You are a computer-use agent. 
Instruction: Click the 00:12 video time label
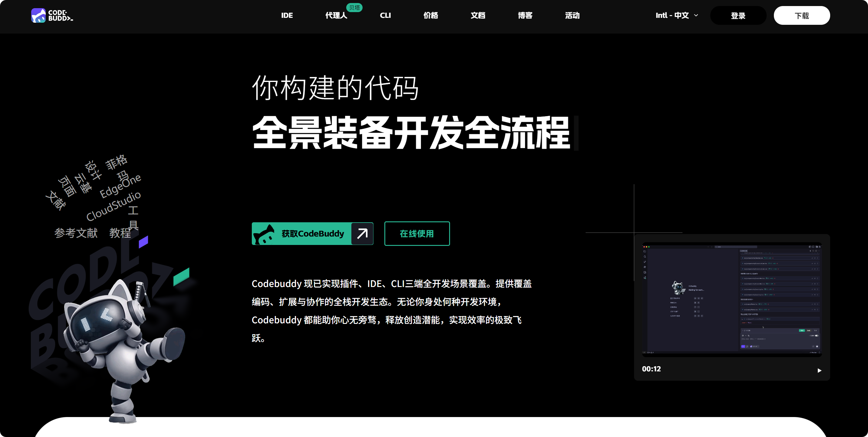pyautogui.click(x=651, y=369)
